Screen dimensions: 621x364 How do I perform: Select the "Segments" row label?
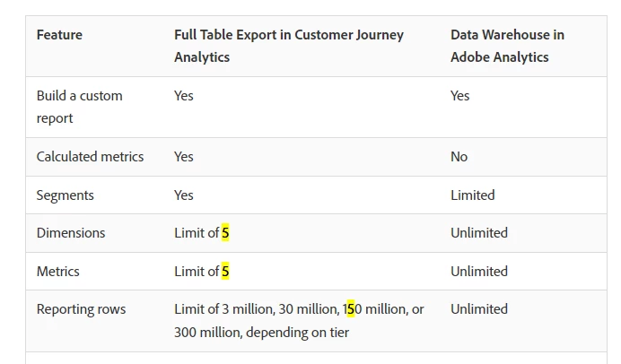click(65, 195)
